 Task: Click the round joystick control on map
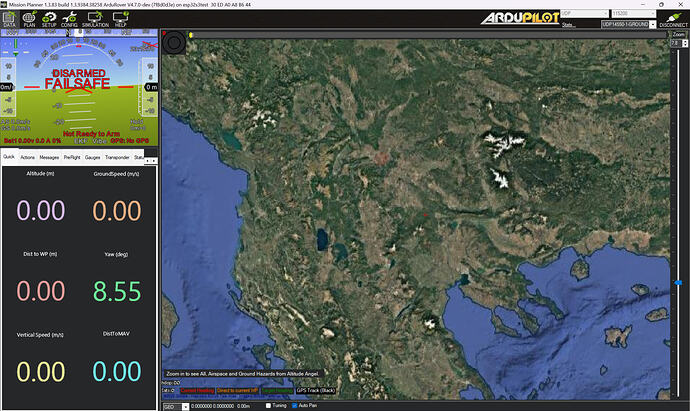[x=174, y=43]
